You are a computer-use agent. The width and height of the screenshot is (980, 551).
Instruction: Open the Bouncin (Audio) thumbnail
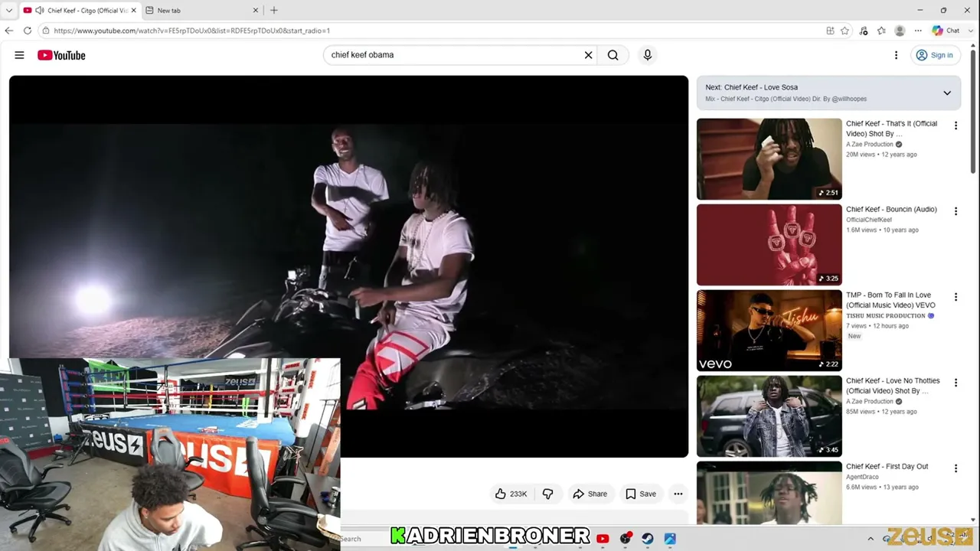click(x=769, y=245)
